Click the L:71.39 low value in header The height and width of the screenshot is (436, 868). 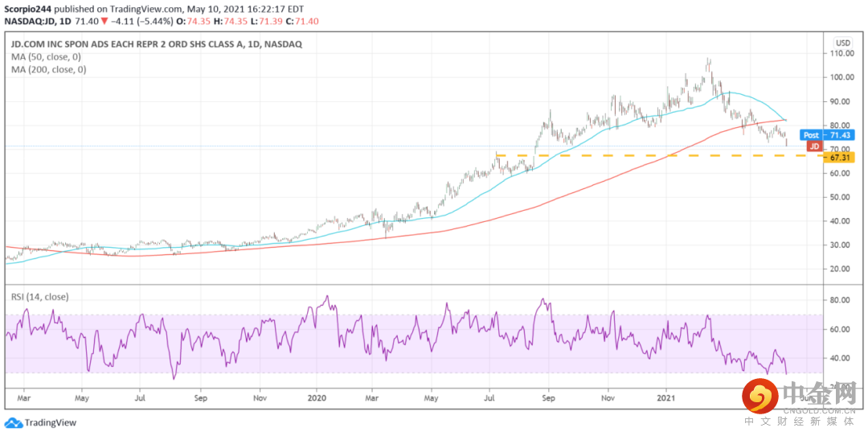[265, 21]
